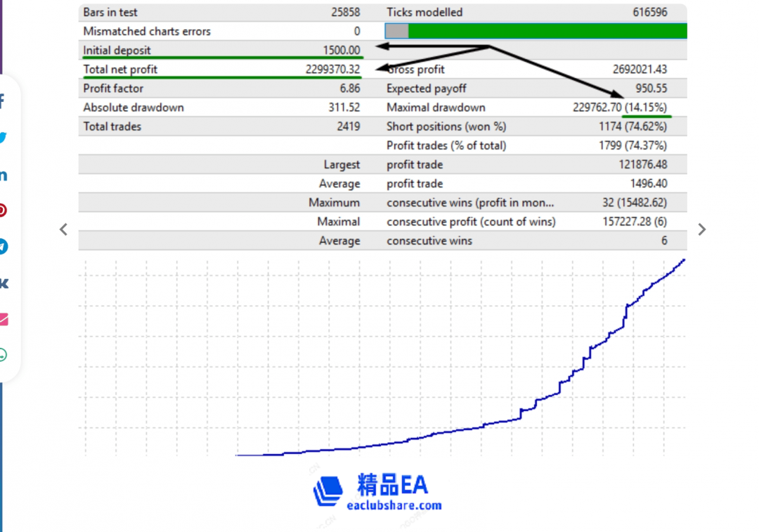The image size is (759, 532).
Task: Send by email using the envelope icon
Action: pos(4,320)
